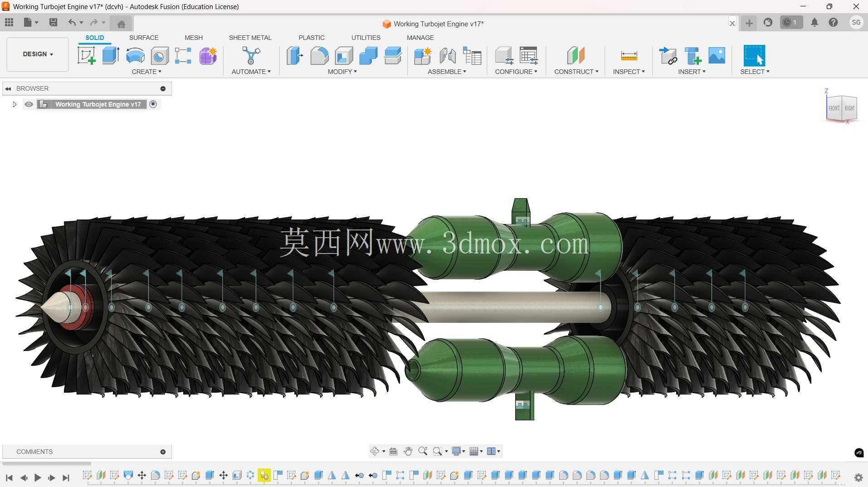Click the Job Status clock indicator
868x487 pixels.
[791, 22]
